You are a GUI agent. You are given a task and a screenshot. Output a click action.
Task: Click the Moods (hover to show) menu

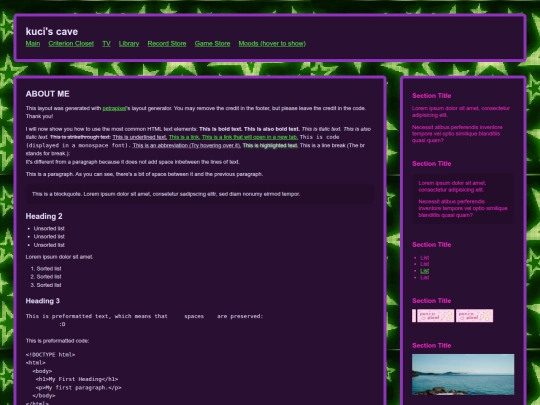point(272,43)
